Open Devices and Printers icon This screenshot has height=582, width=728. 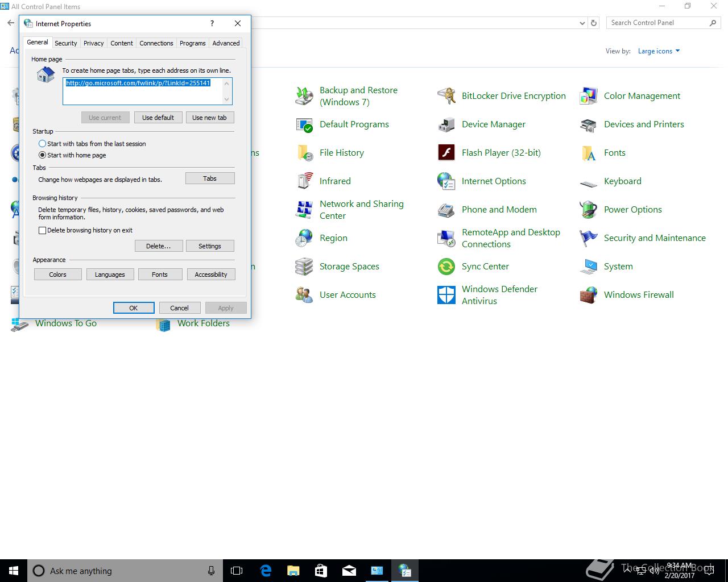point(589,124)
